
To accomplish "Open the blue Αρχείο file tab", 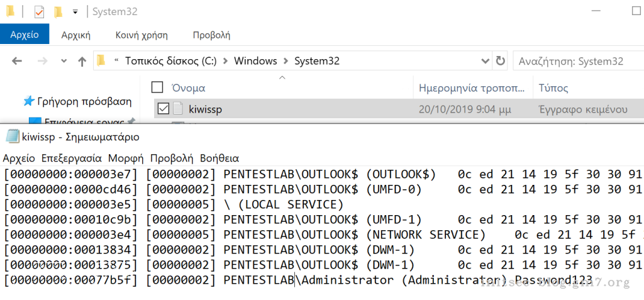I will click(24, 35).
